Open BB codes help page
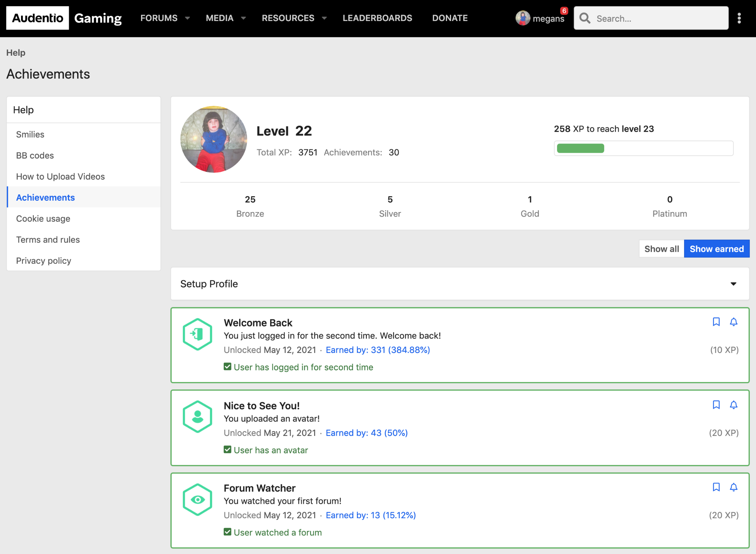Image resolution: width=756 pixels, height=554 pixels. click(x=35, y=156)
